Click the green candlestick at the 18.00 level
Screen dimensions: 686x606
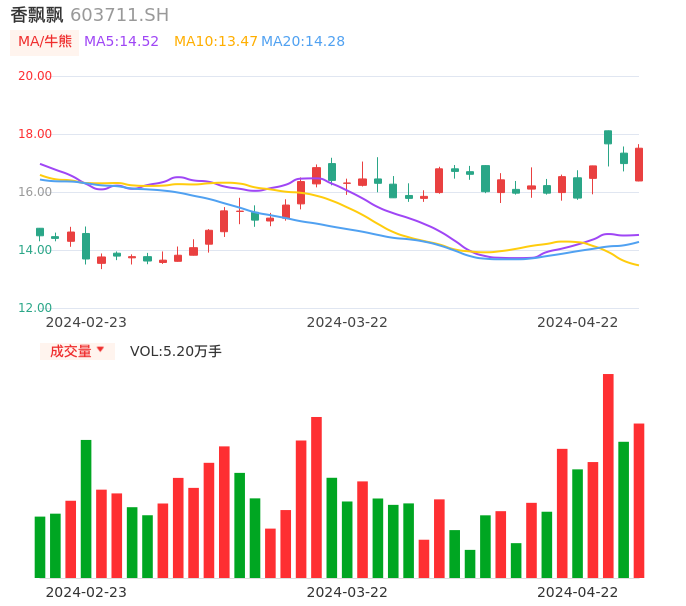(608, 137)
